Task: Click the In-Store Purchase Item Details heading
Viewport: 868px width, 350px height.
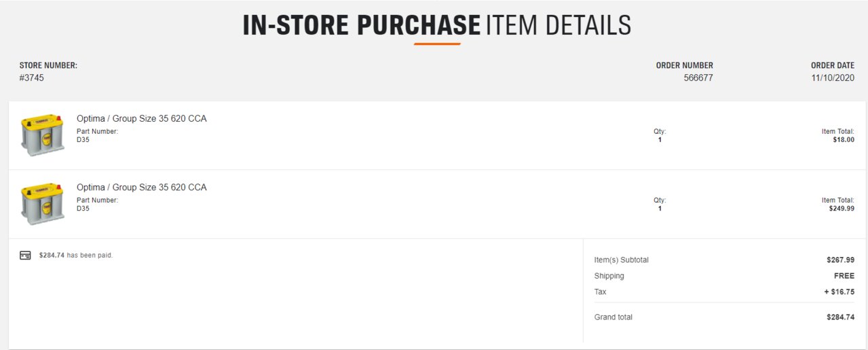Action: pos(437,25)
